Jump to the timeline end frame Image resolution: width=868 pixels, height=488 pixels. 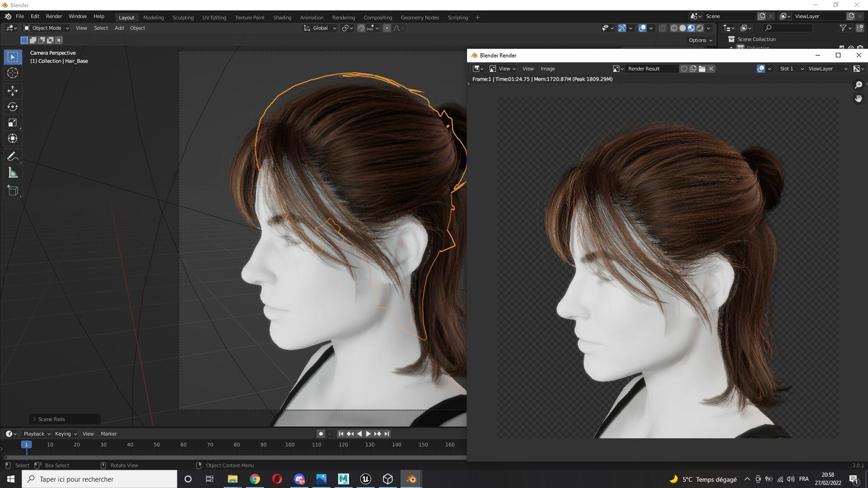click(x=387, y=434)
